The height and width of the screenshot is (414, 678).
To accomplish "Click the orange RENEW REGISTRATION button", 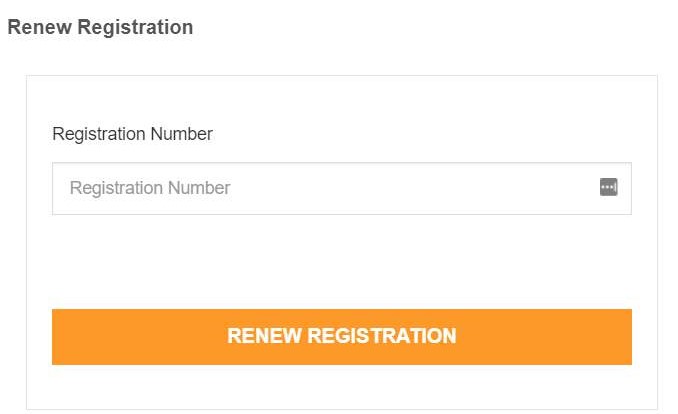I will pyautogui.click(x=342, y=337).
